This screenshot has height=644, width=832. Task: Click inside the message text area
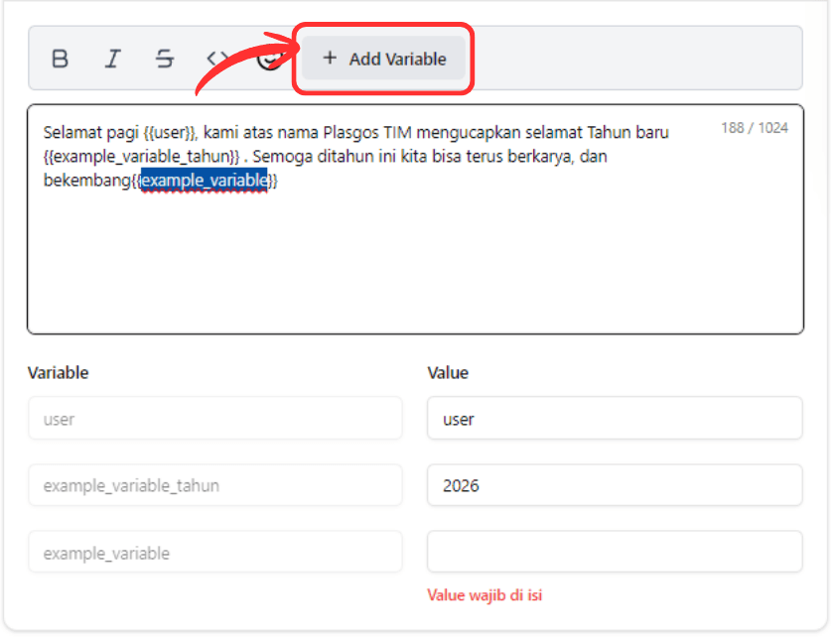coord(415,258)
